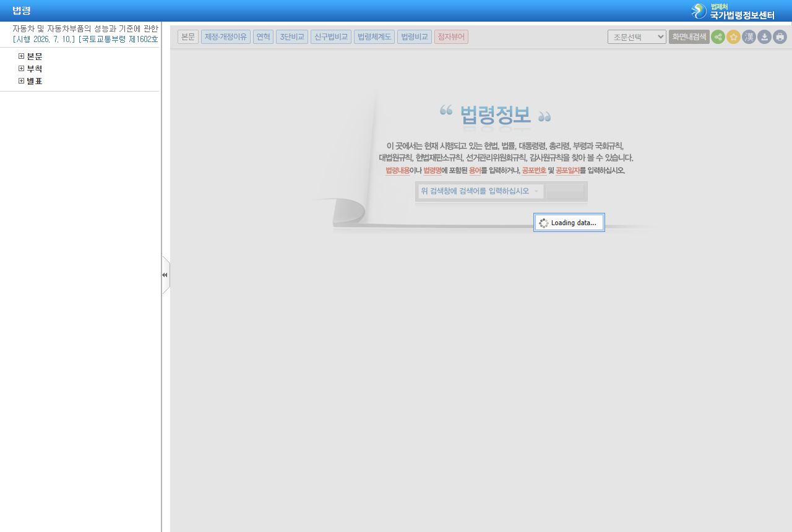
Task: Click the print icon
Action: (x=780, y=36)
